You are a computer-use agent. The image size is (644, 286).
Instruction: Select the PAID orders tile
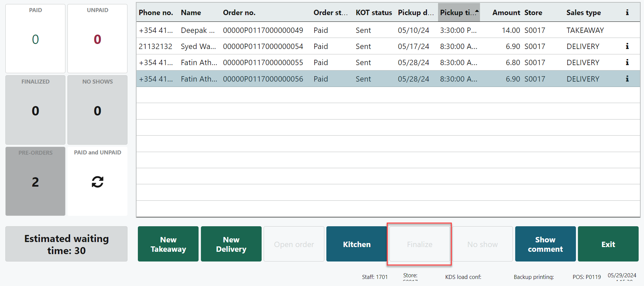pos(35,39)
